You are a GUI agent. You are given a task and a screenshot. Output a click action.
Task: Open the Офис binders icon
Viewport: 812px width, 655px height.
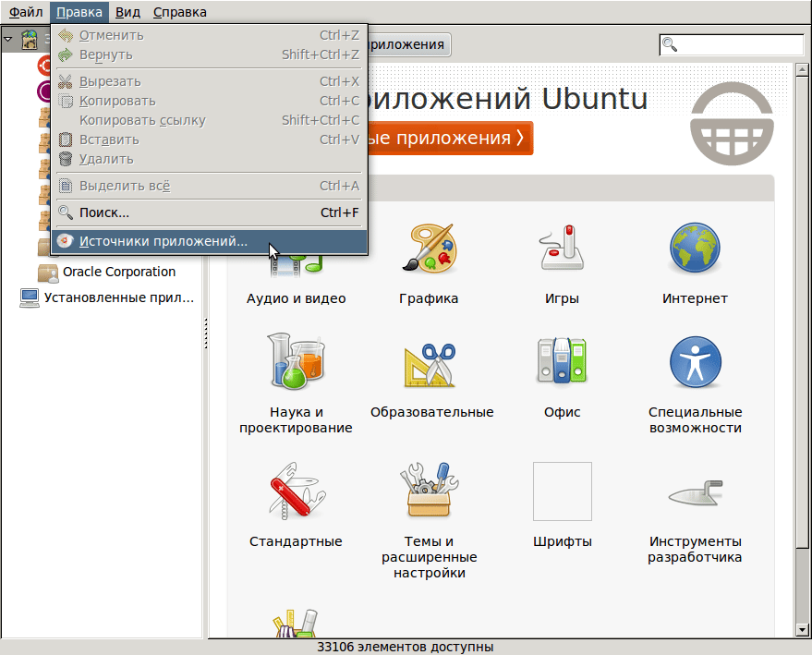(562, 360)
